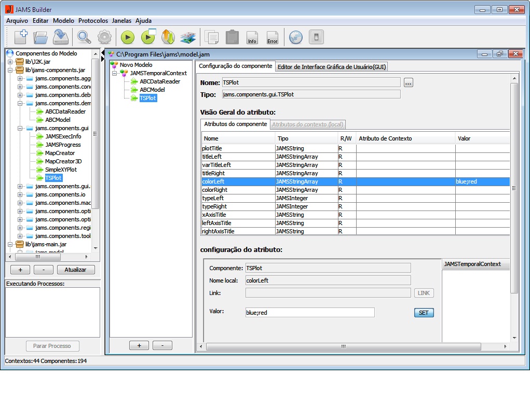Viewport: 530px width, 420px height.
Task: Click the Atualizar button
Action: click(x=76, y=270)
